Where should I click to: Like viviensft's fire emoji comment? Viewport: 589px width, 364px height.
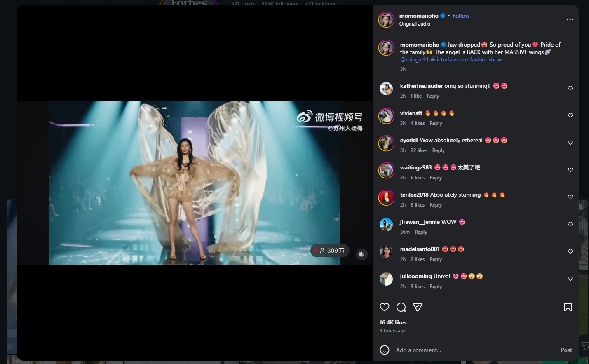570,115
